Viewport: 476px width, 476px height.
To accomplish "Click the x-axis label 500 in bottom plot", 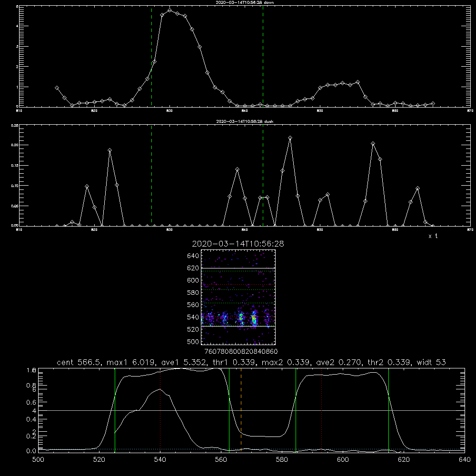I will [38, 460].
